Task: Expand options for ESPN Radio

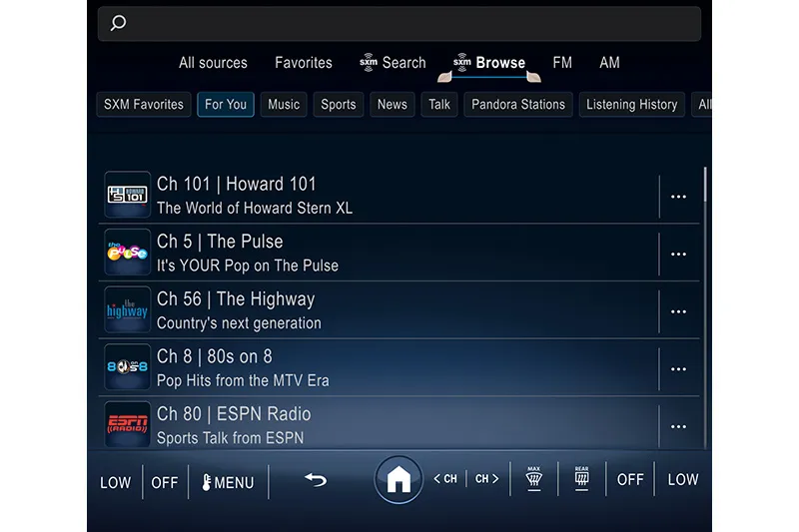Action: [x=678, y=427]
